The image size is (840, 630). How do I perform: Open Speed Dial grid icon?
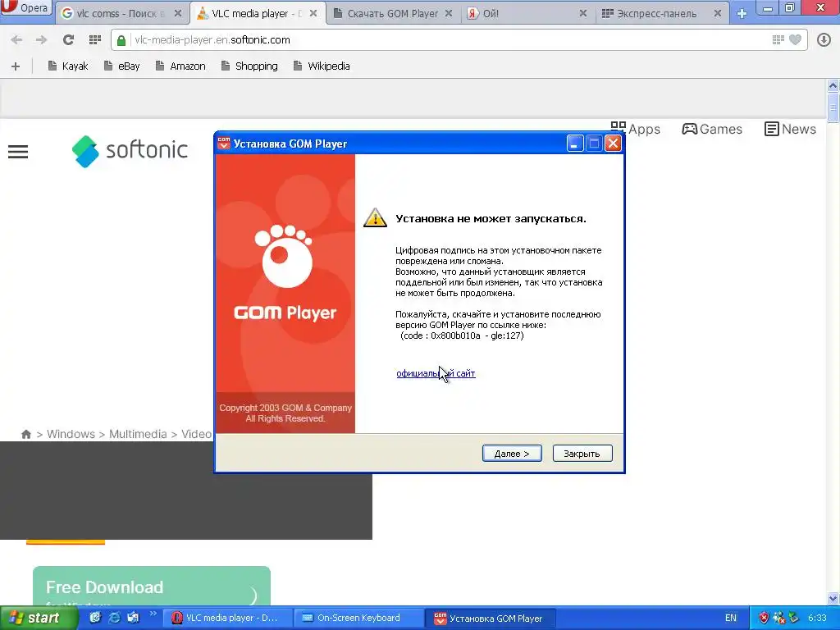tap(95, 39)
